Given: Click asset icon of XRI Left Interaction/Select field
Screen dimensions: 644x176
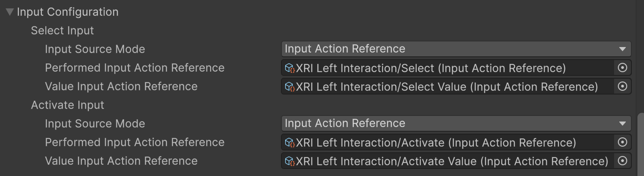Looking at the screenshot, I should click(290, 68).
